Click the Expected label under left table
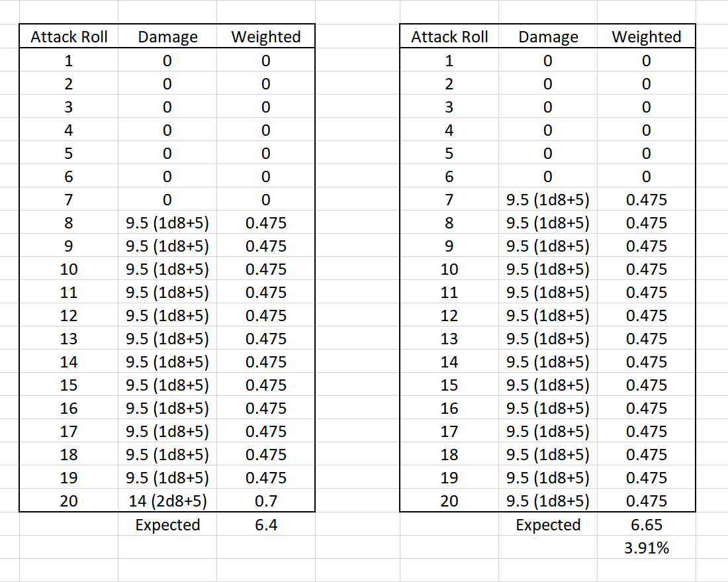This screenshot has width=728, height=582. (167, 524)
